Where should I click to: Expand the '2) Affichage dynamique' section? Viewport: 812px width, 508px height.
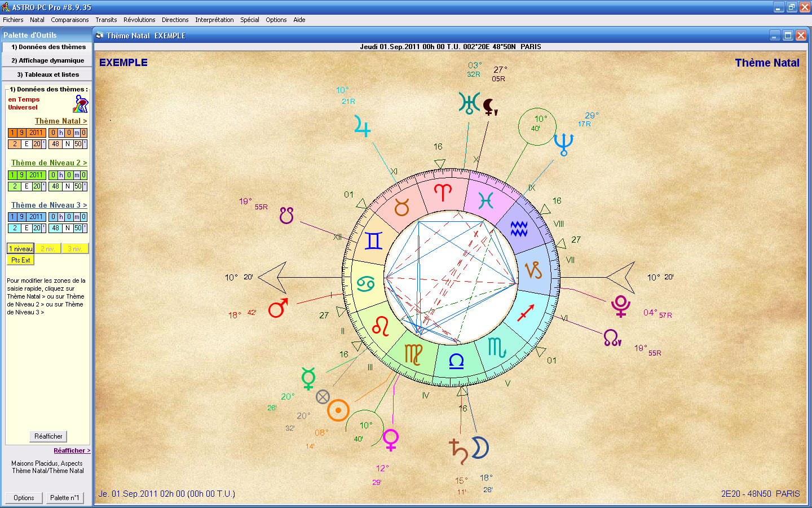47,61
